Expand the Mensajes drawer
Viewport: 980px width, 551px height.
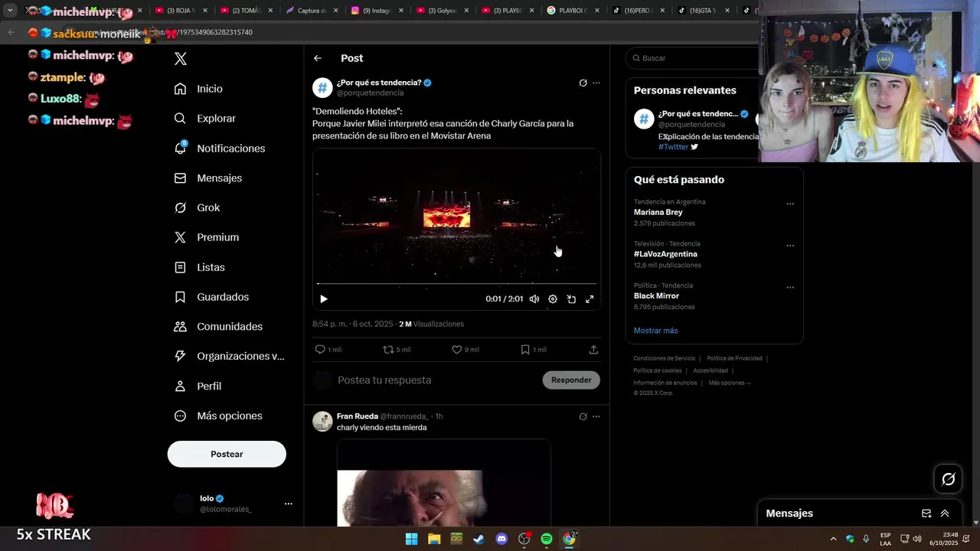(x=945, y=514)
